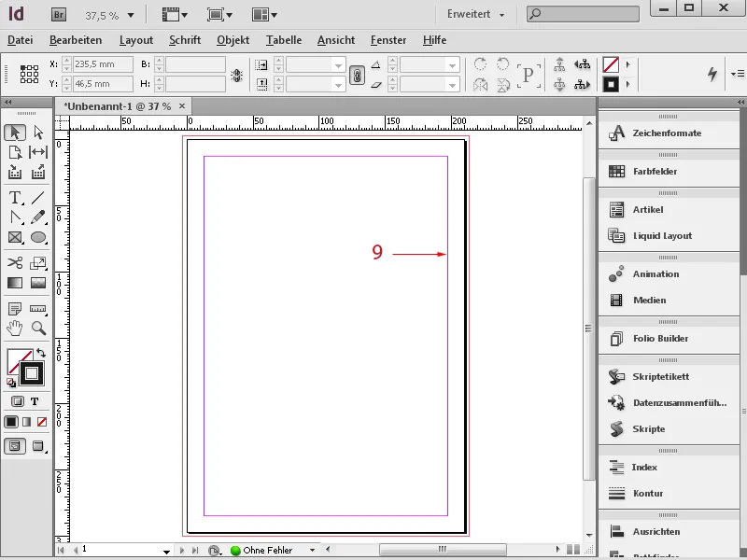Click the toolbox stroke color box

[32, 373]
